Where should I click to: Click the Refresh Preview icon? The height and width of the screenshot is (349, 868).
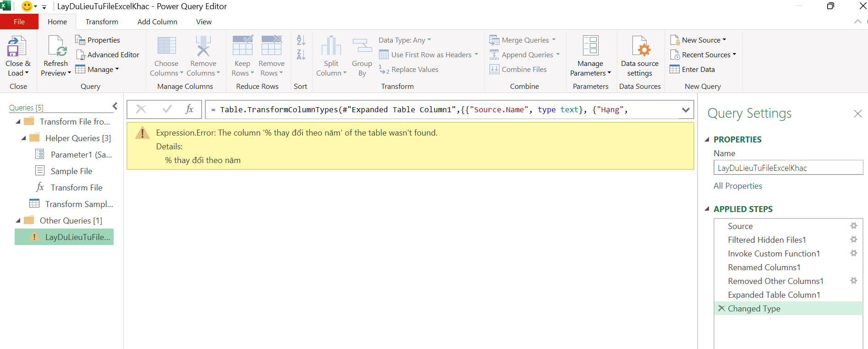point(56,47)
